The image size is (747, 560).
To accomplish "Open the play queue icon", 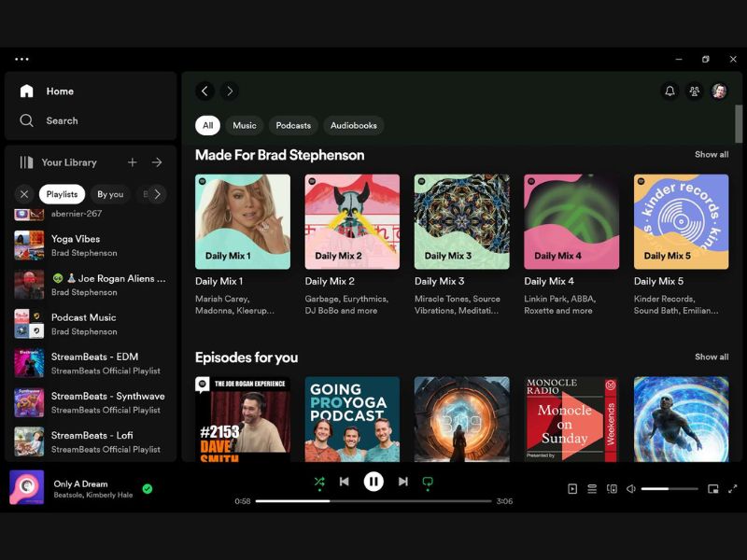I will (592, 489).
